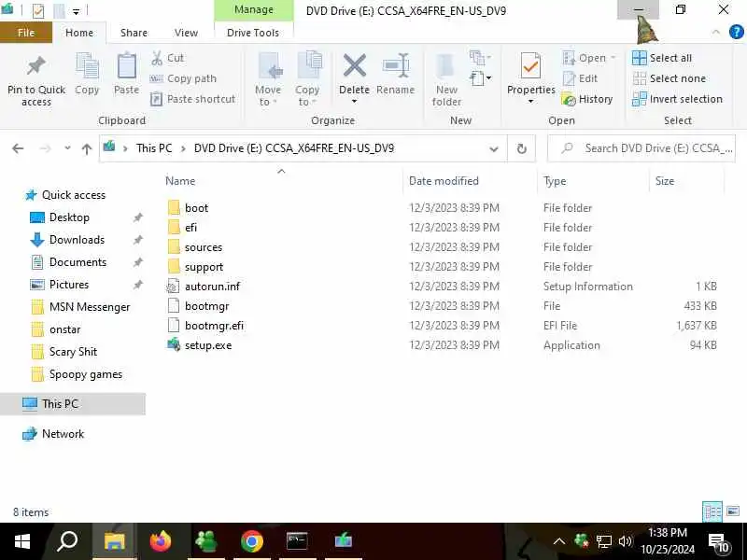Open the Windows Start menu

(21, 541)
